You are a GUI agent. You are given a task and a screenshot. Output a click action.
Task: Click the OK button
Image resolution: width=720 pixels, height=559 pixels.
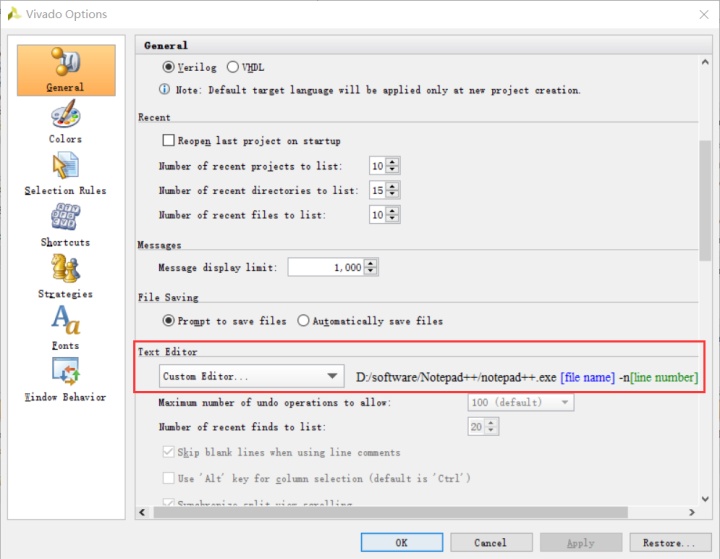(402, 542)
